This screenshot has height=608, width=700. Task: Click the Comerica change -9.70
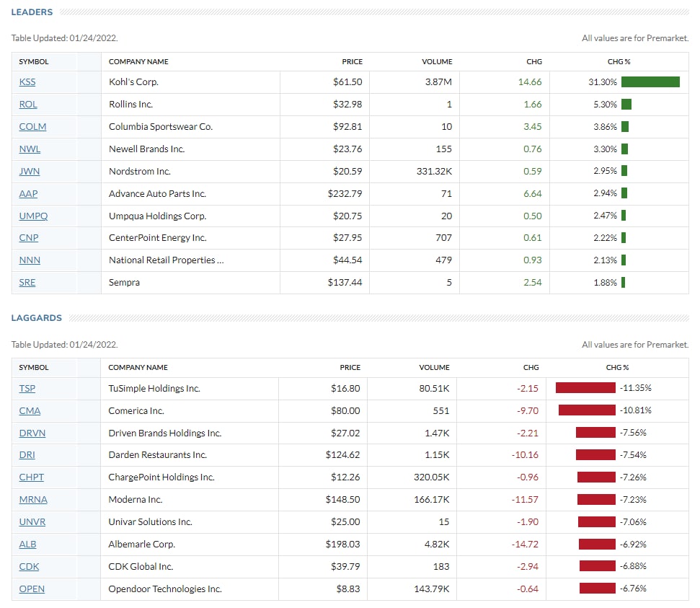527,411
